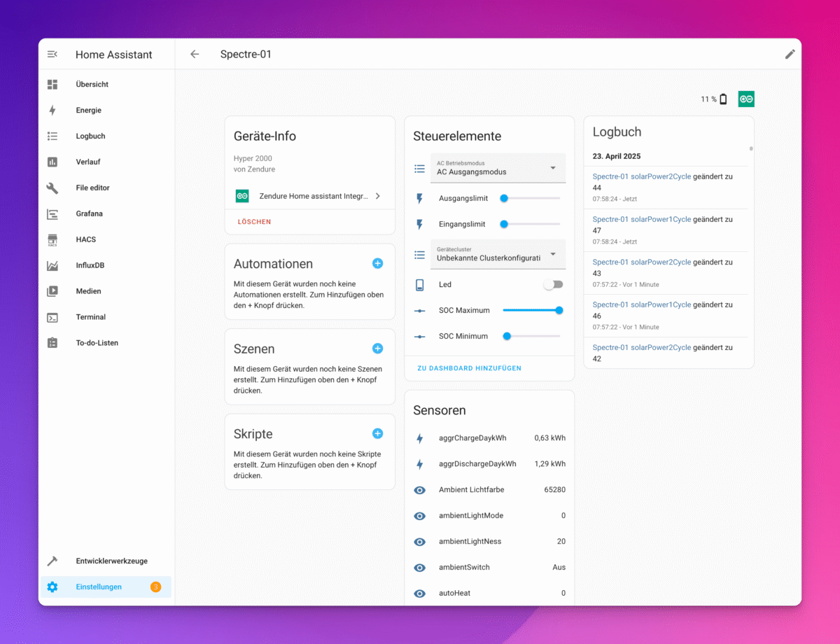Open Übersicht dashboard icon in sidebar
The image size is (840, 644).
[x=52, y=85]
